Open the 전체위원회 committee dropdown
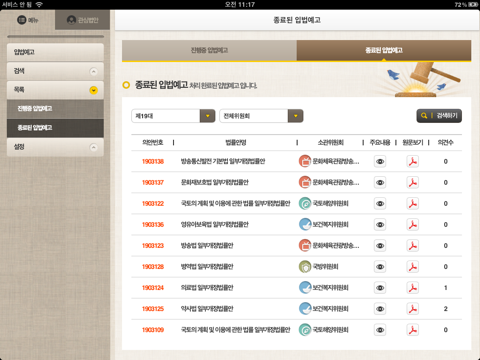The image size is (480, 360). click(x=261, y=116)
